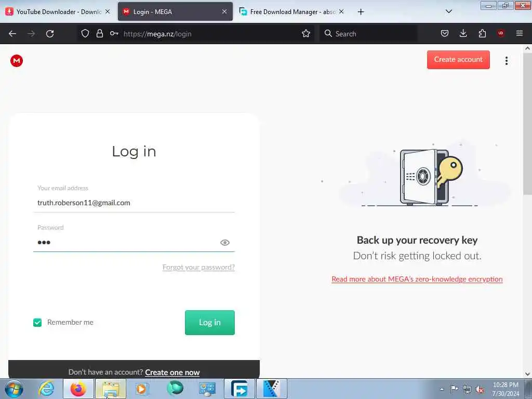The image size is (532, 399).
Task: Select the Login - MEGA tab
Action: tap(175, 12)
